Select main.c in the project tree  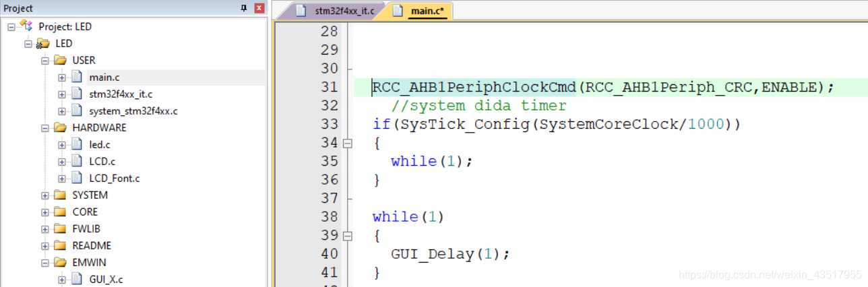(103, 77)
